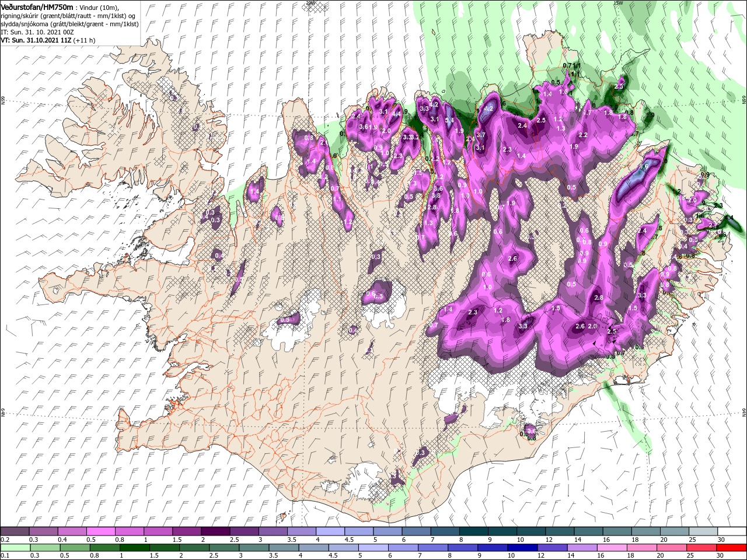The width and height of the screenshot is (747, 560).
Task: Click the snow legend swatch labeled 4.5
Action: pos(358,531)
